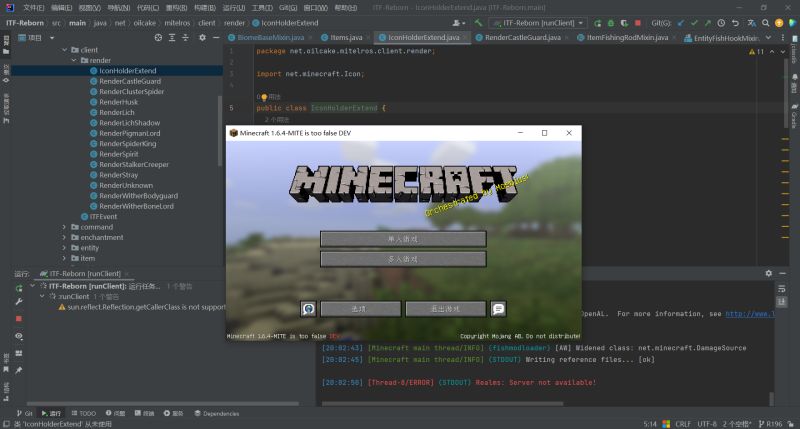Click Git update project blue arrow
This screenshot has width=800, height=429.
pos(681,23)
